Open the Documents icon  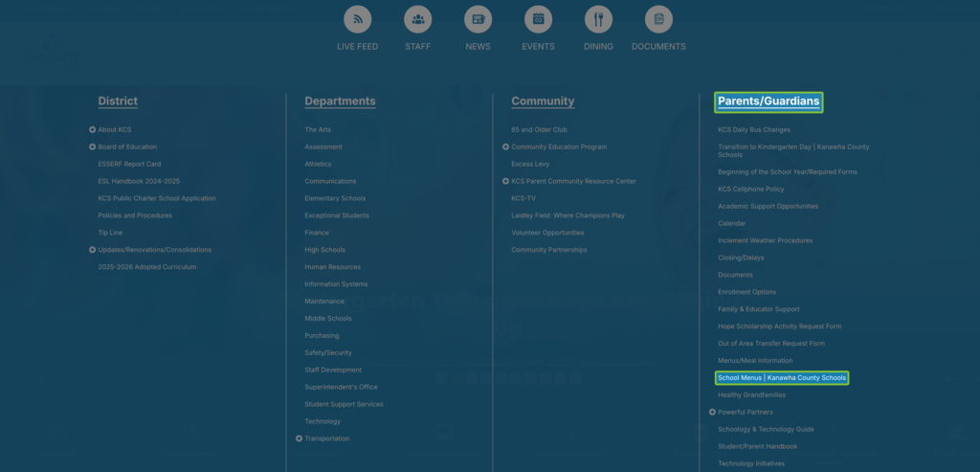(x=658, y=19)
